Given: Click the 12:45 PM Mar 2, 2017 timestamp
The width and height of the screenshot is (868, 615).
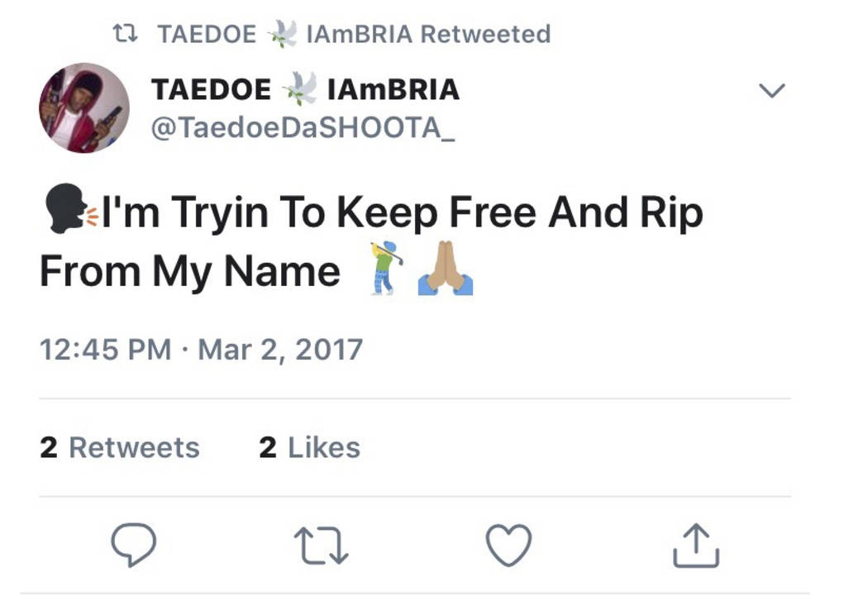Looking at the screenshot, I should (x=201, y=350).
